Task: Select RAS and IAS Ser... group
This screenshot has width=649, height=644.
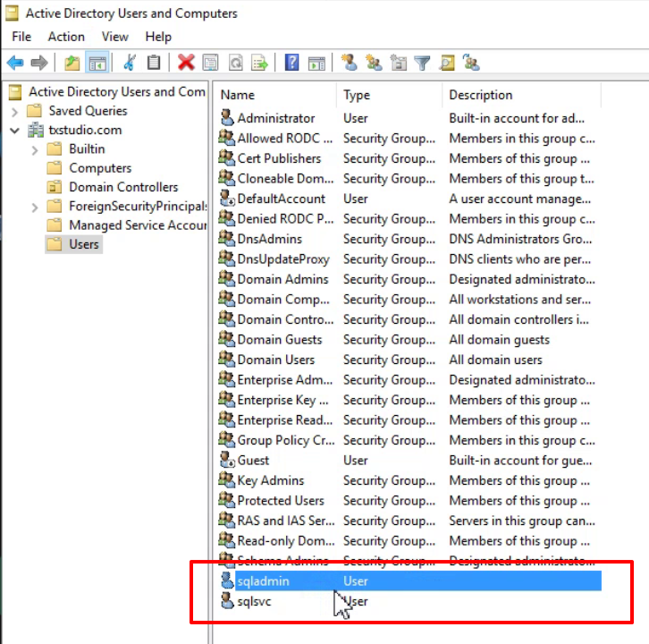Action: (286, 521)
